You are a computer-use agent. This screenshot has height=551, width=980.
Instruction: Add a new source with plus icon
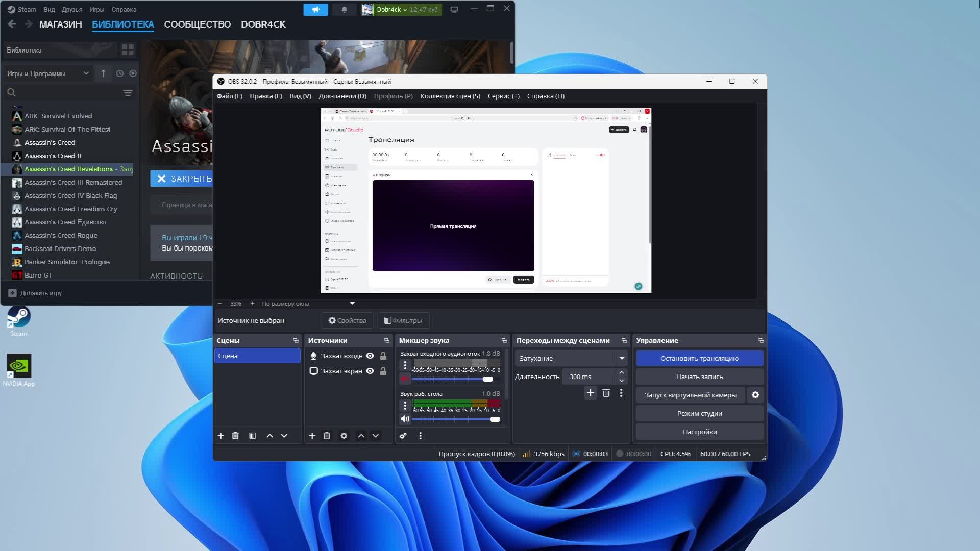pos(312,436)
